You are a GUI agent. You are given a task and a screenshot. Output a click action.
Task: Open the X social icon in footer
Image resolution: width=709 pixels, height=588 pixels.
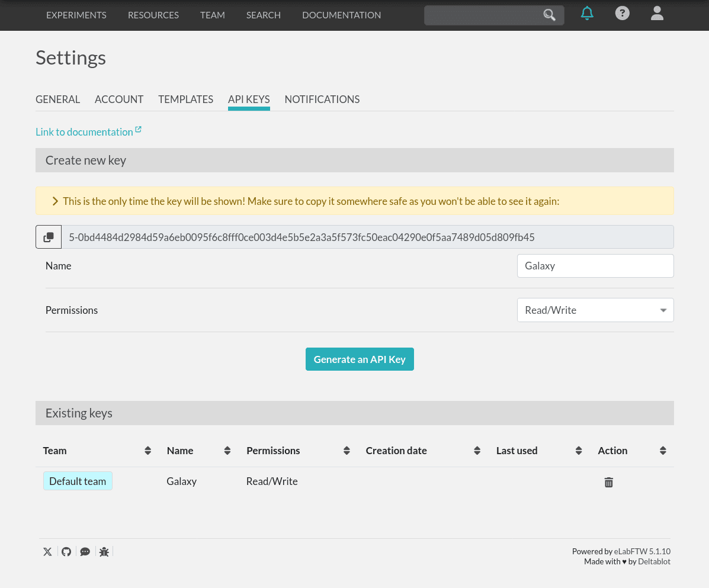[x=47, y=551]
